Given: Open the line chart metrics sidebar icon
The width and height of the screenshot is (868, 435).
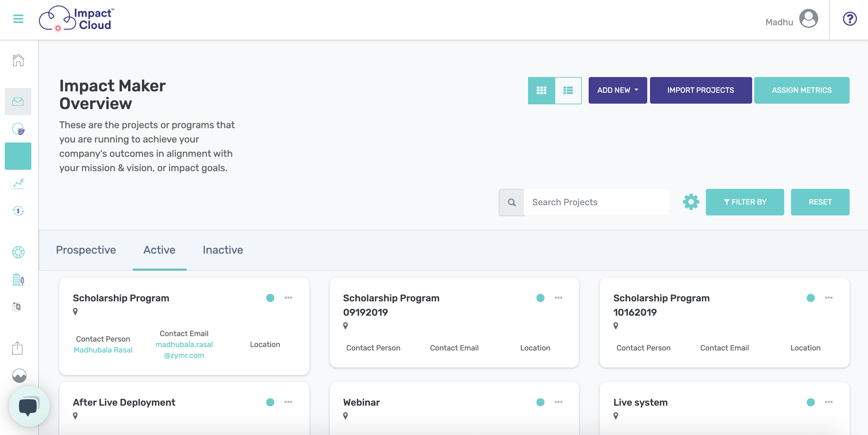Looking at the screenshot, I should pos(18,183).
